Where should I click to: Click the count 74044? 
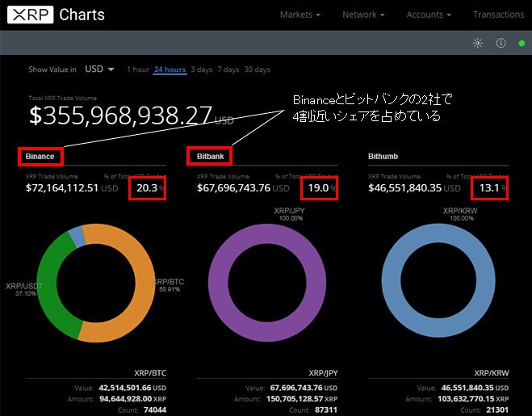(x=155, y=410)
